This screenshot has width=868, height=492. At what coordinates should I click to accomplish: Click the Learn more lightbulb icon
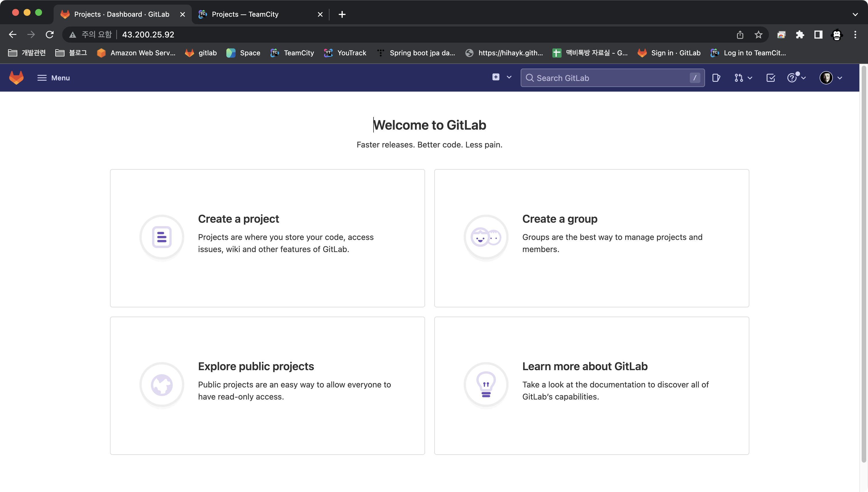[x=486, y=385]
